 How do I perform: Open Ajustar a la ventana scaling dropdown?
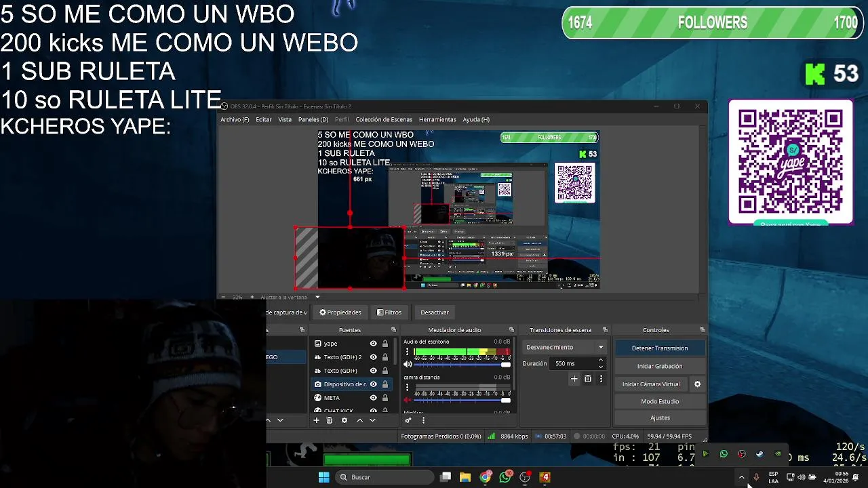290,297
